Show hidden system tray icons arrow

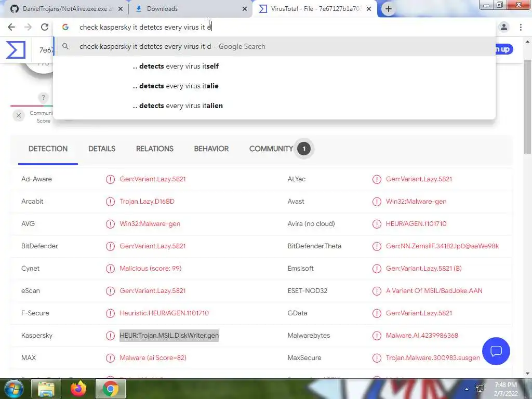(x=467, y=389)
